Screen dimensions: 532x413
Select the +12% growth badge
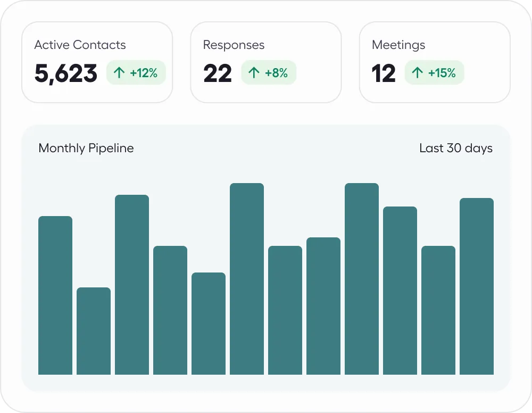coord(136,72)
